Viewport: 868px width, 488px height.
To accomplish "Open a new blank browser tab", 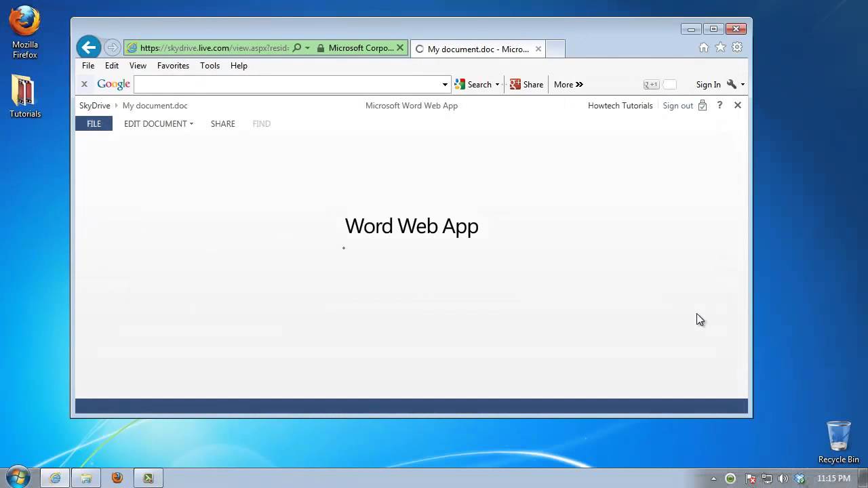I will [555, 49].
